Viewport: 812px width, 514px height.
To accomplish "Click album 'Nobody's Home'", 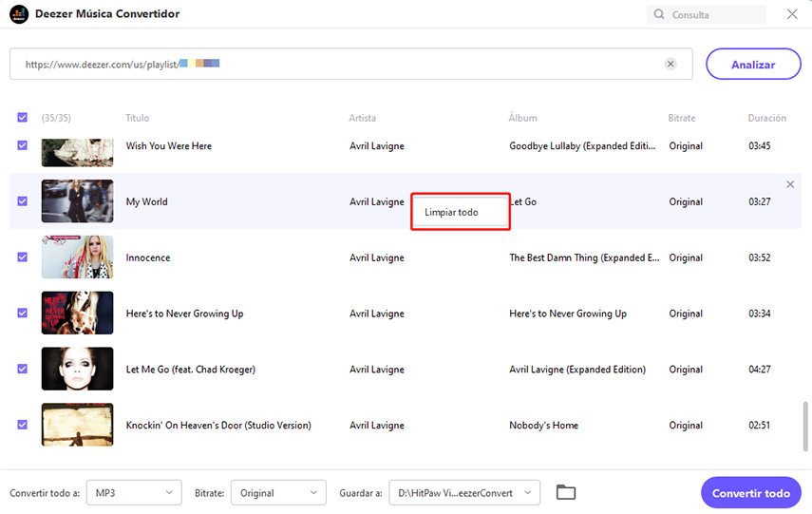I will [544, 426].
